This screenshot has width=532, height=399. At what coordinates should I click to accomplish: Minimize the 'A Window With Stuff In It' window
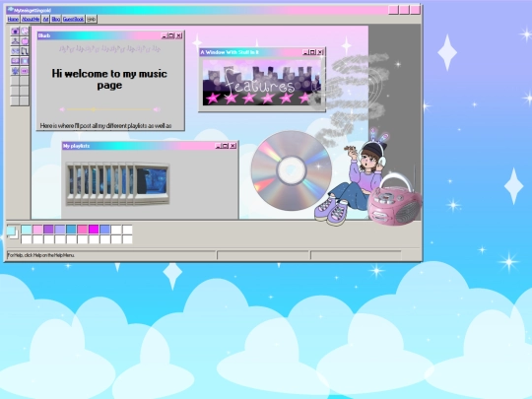(x=305, y=52)
